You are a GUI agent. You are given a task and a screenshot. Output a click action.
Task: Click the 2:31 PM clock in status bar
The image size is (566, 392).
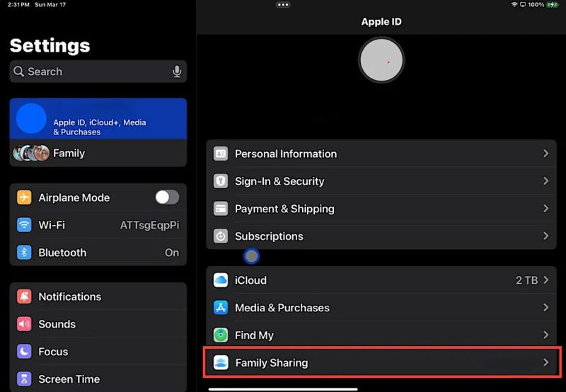[x=18, y=5]
